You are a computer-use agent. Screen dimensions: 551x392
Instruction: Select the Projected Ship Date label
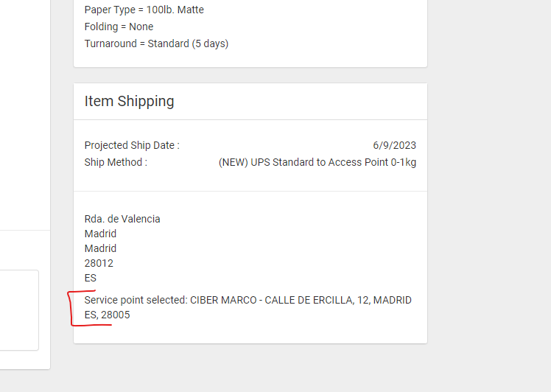point(132,145)
